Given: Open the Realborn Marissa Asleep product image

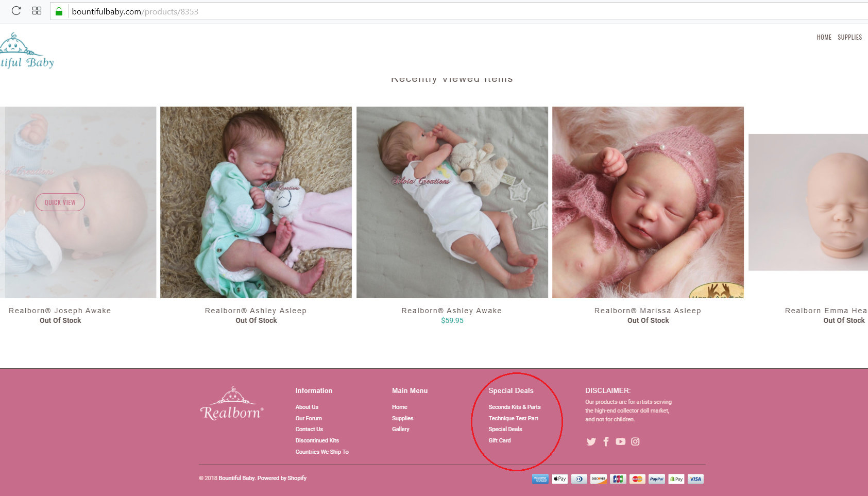Looking at the screenshot, I should [x=648, y=202].
